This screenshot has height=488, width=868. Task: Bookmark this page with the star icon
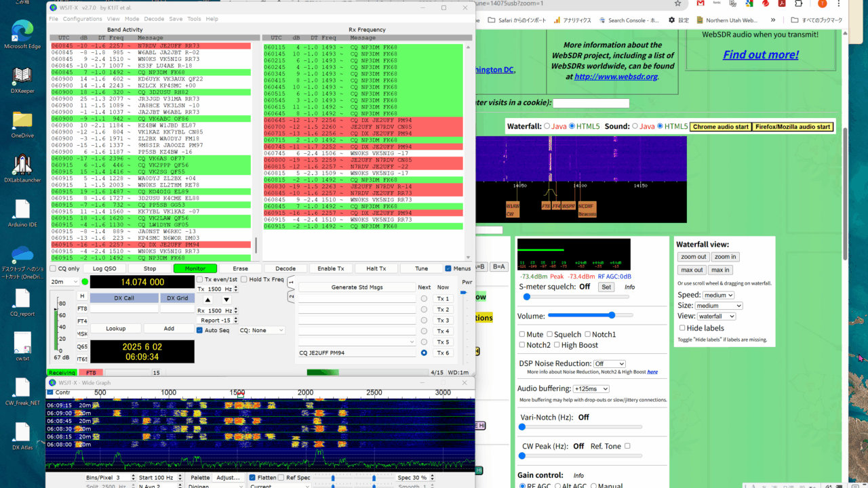tap(677, 3)
